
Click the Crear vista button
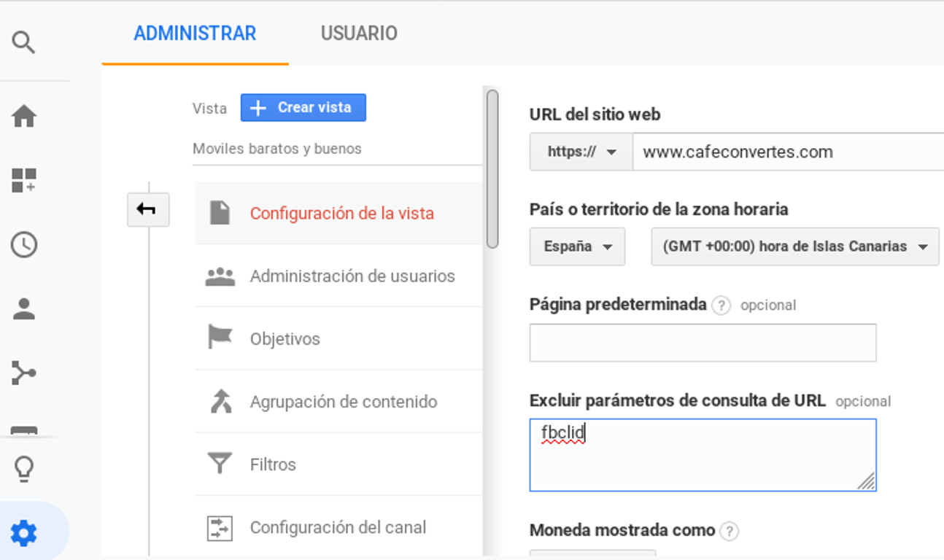pos(303,107)
